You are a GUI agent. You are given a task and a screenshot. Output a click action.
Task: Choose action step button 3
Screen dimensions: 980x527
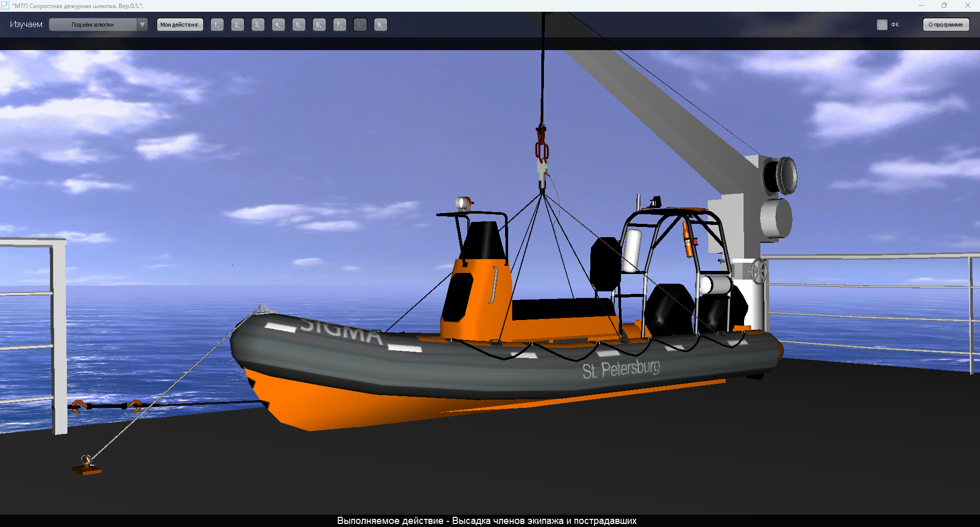[258, 25]
